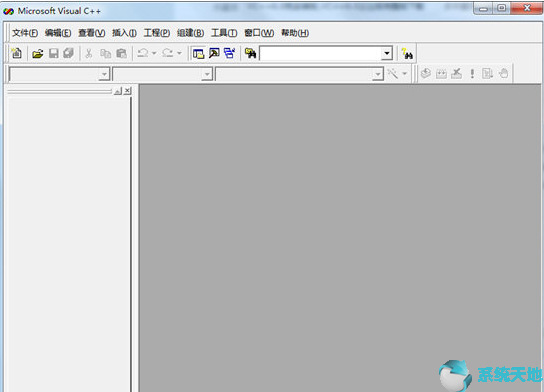Click the Execute Program exclamation icon
The width and height of the screenshot is (544, 392).
pyautogui.click(x=472, y=74)
